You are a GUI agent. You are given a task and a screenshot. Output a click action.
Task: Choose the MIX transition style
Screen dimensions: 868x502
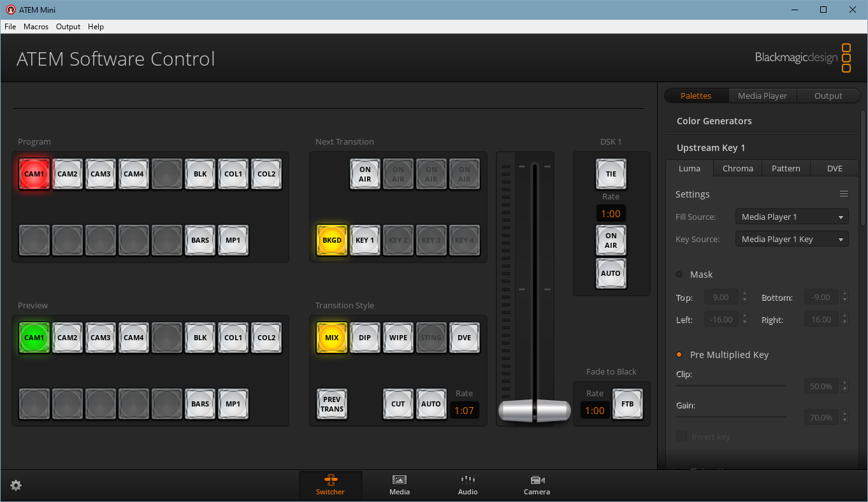[x=332, y=338]
